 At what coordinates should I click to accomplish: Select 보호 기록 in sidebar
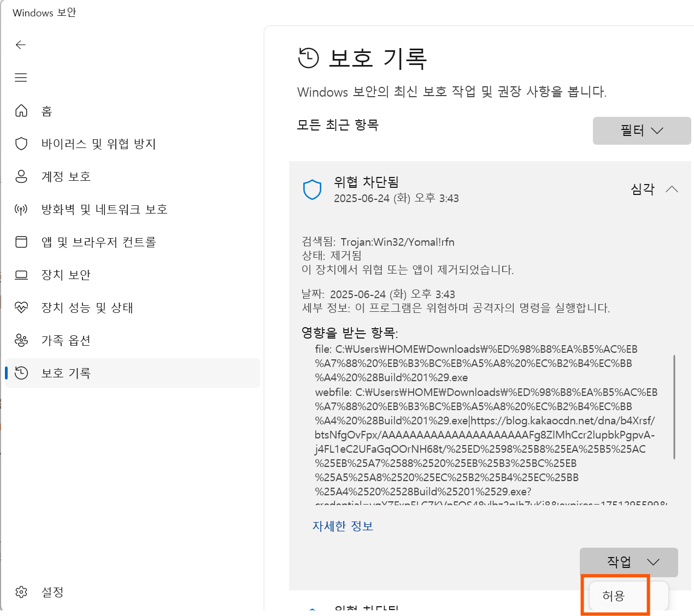[x=133, y=373]
